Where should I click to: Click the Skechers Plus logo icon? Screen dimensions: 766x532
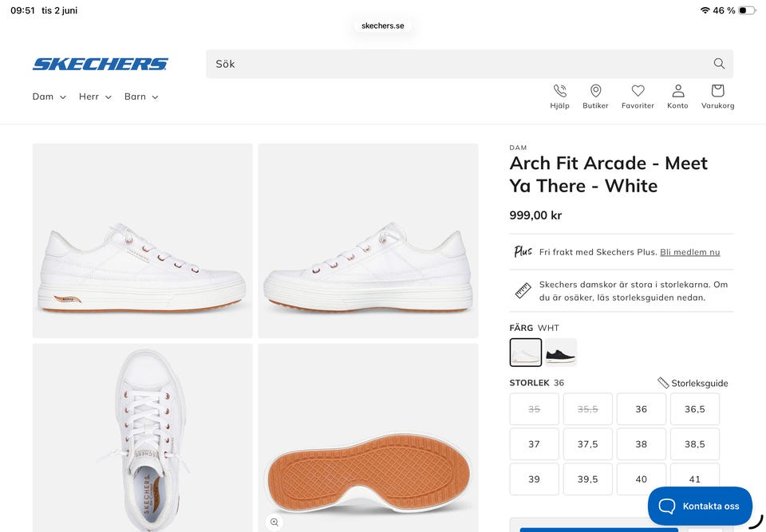tap(523, 251)
